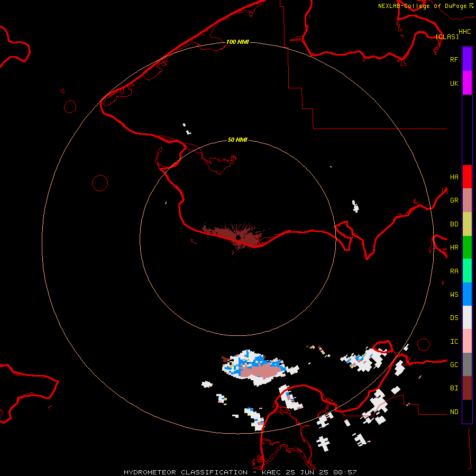Click the HA red legend swatch
This screenshot has height=476, width=476.
point(467,177)
